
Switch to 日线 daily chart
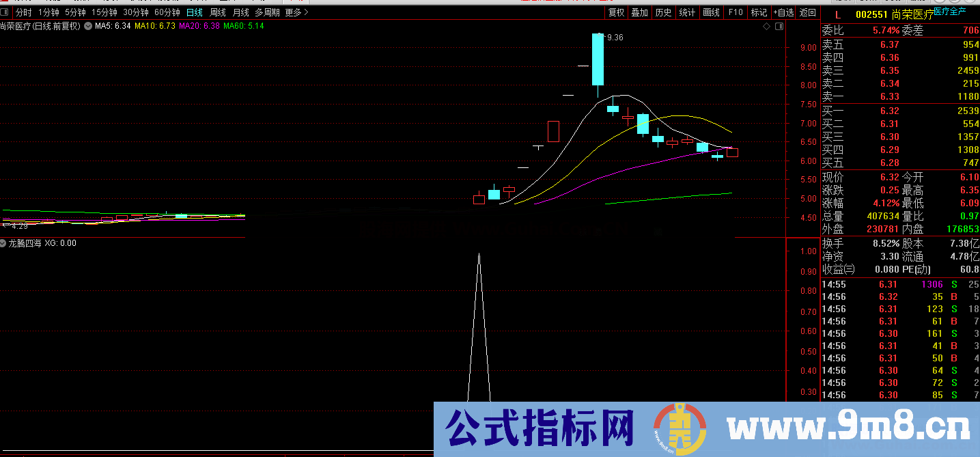pos(195,12)
